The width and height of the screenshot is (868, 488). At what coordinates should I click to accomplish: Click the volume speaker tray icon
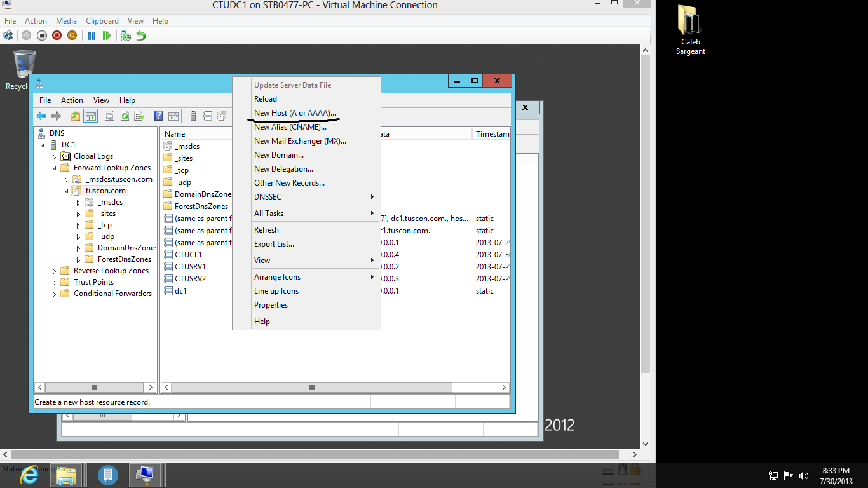click(804, 475)
